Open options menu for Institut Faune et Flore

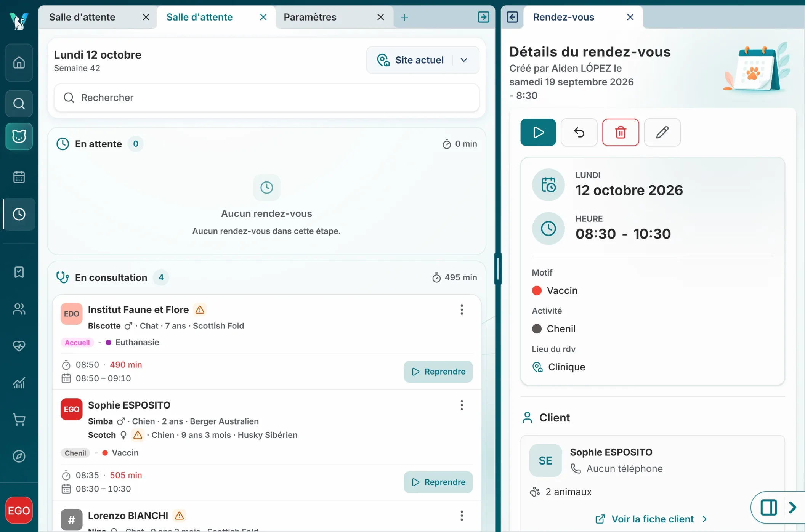(x=461, y=309)
